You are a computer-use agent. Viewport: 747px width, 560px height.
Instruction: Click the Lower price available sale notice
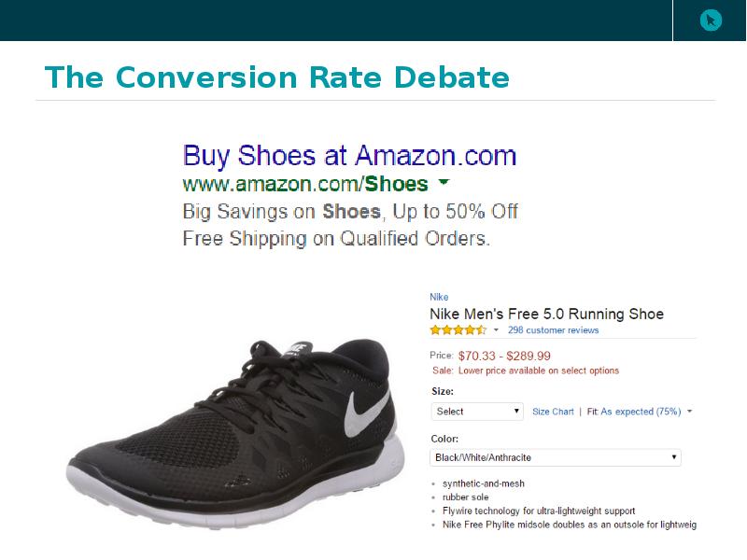point(538,371)
